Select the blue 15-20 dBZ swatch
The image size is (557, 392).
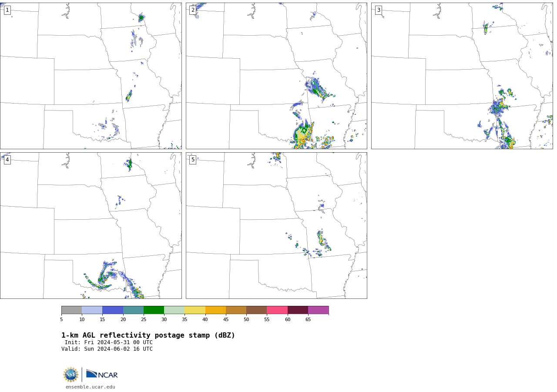113,310
